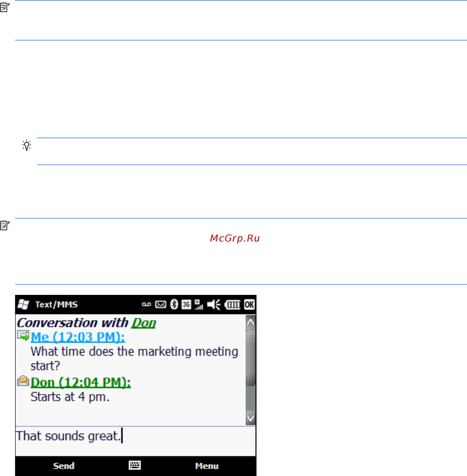Tap the speaker volume icon
The height and width of the screenshot is (476, 467).
point(214,304)
